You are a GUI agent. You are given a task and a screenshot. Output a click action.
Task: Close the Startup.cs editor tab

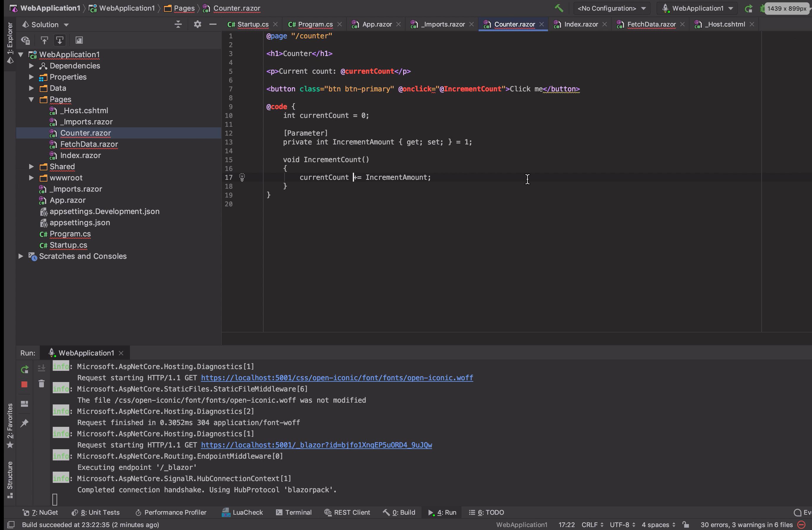(276, 24)
